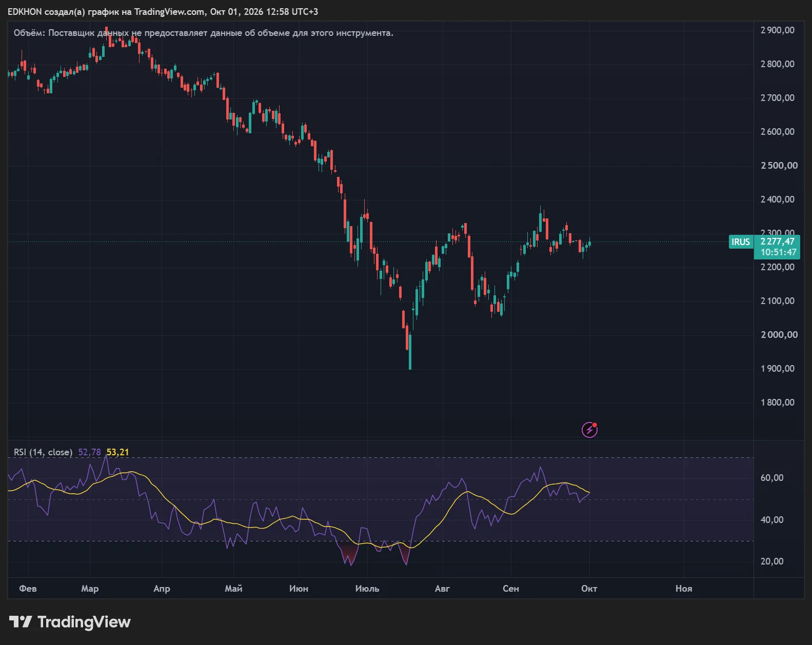Select the 2 200,00 price axis label

pos(778,267)
